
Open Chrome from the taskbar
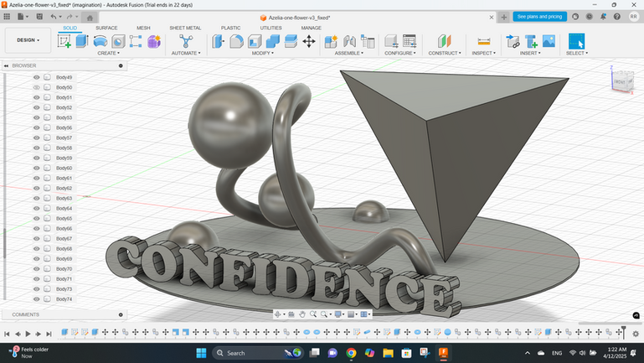click(x=351, y=353)
